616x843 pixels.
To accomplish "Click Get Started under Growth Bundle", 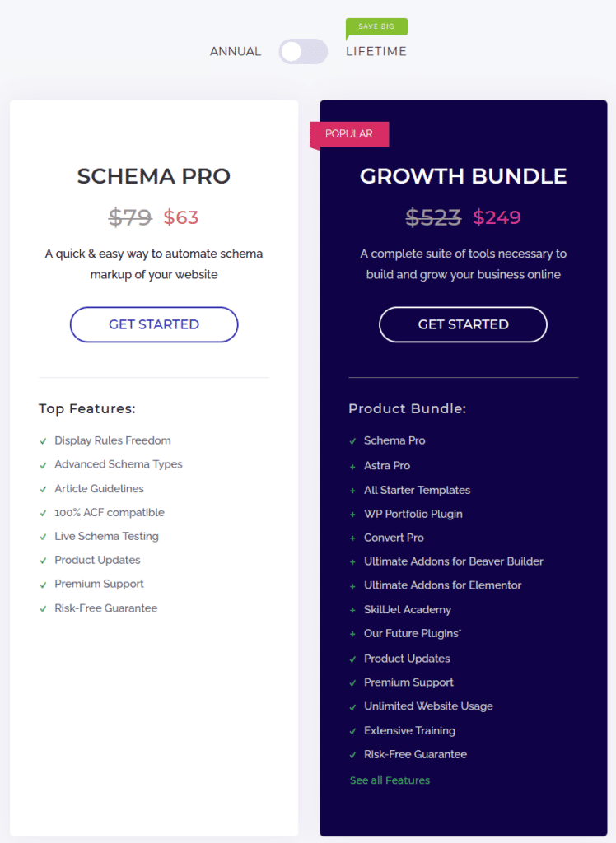I will point(463,324).
